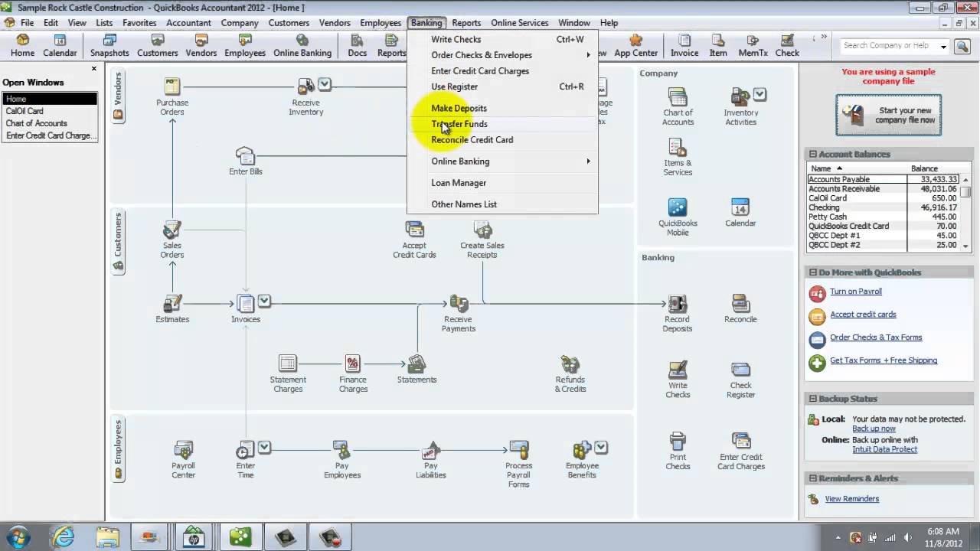Expand Receive Inventory dropdown arrow
This screenshot has height=551, width=980.
click(x=325, y=84)
